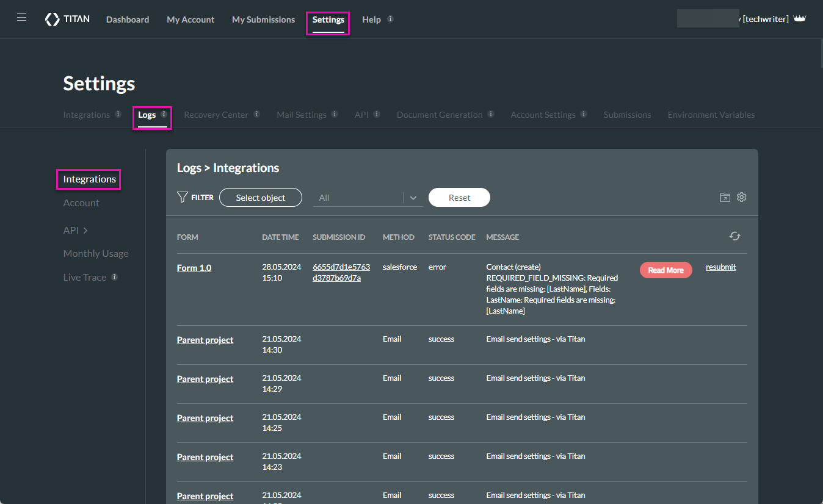Open submission ID 6655d7d1e5763d3787b69d7a
The height and width of the screenshot is (504, 823).
[341, 272]
